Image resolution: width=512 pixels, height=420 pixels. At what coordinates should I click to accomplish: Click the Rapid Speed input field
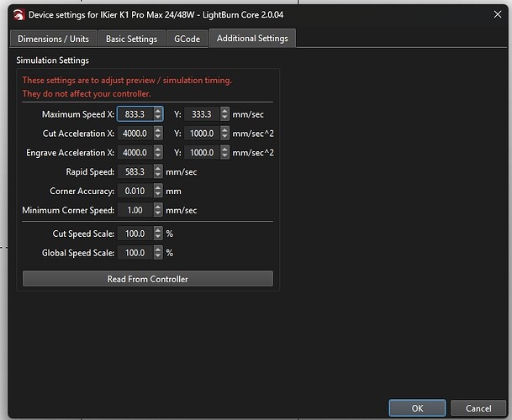click(x=135, y=171)
